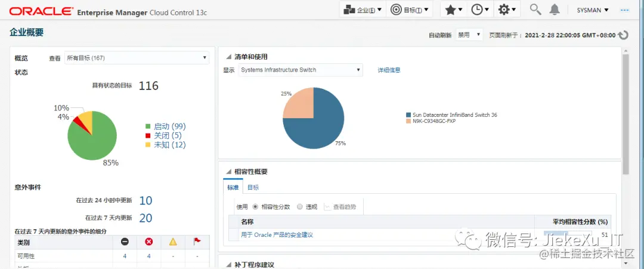Click the Critical red X column icon
Screen dimensions: 644x269
pyautogui.click(x=149, y=242)
